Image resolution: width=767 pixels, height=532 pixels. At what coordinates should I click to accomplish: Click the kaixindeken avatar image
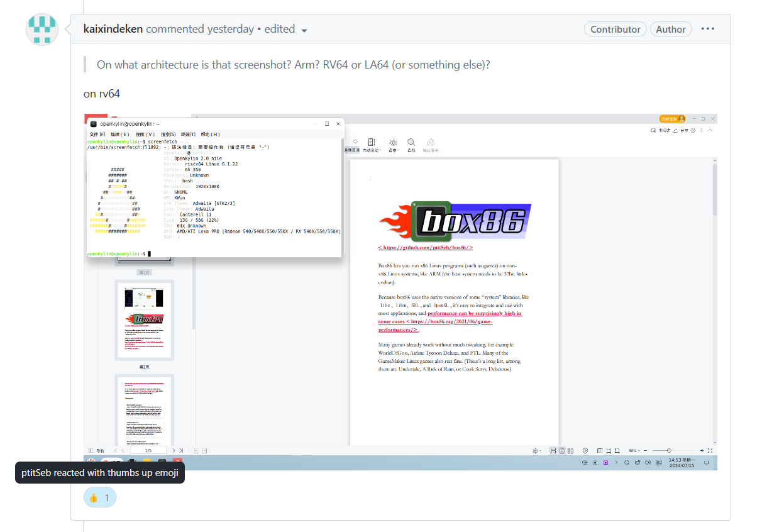click(42, 29)
